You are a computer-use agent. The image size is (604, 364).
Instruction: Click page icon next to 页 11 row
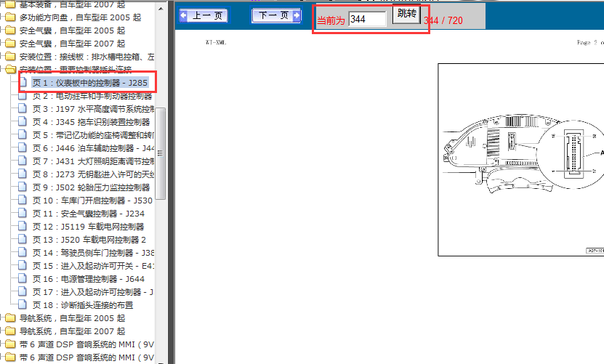23,214
